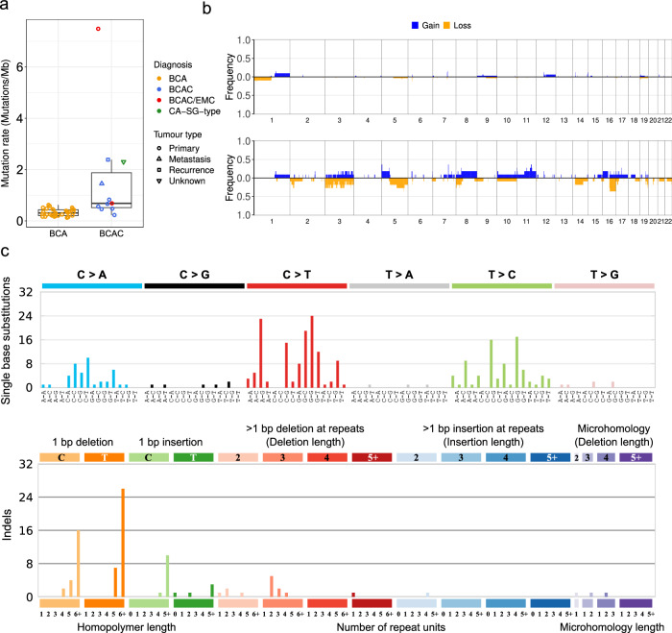This screenshot has height=633, width=672.
Task: Click the light-green C-insertion bar reaching 10
Action: click(168, 576)
